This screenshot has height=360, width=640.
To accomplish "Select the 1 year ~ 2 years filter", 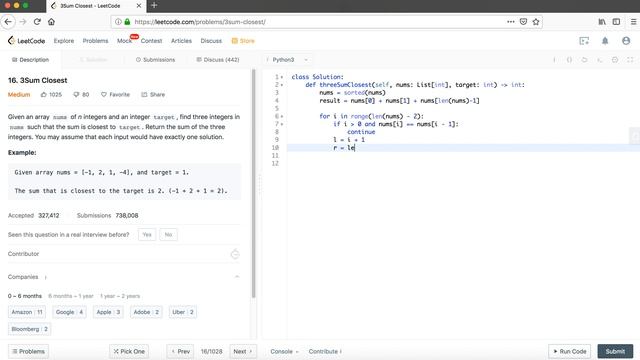I will point(120,296).
